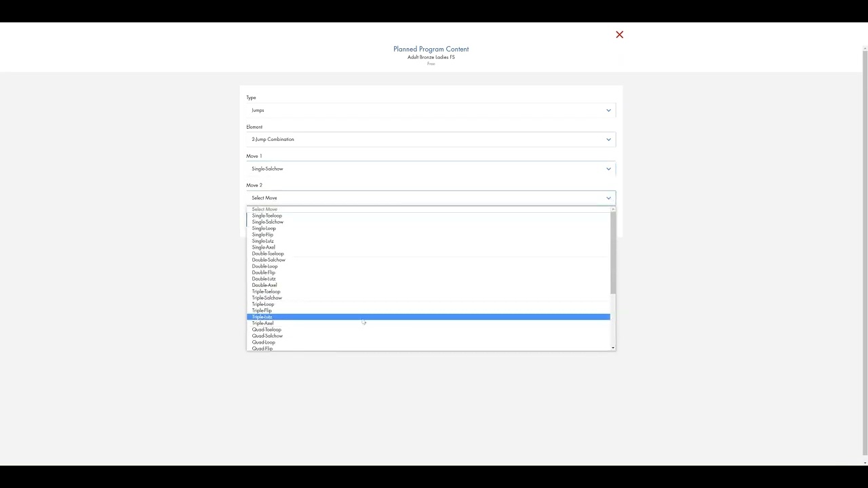The image size is (868, 488).
Task: Select Double-Flip option
Action: (x=428, y=272)
